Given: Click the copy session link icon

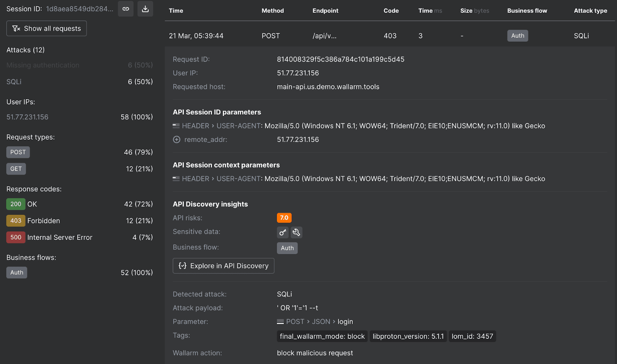Looking at the screenshot, I should (x=126, y=9).
